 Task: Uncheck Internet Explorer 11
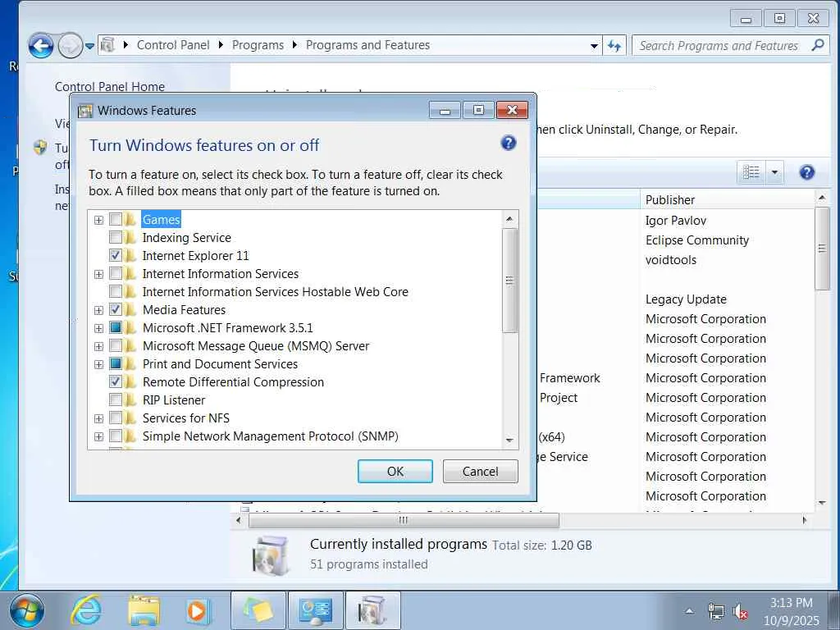[x=115, y=256]
